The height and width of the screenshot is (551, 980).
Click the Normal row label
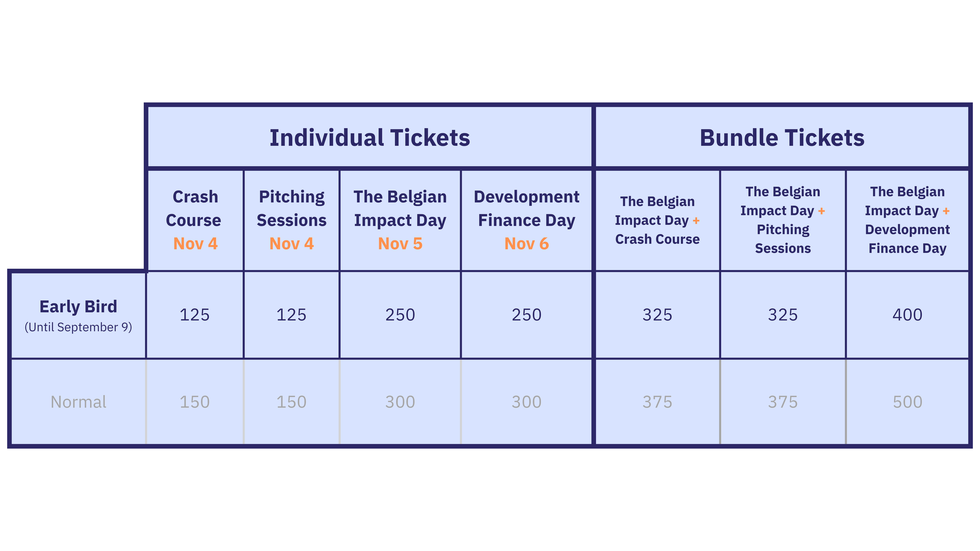(78, 402)
